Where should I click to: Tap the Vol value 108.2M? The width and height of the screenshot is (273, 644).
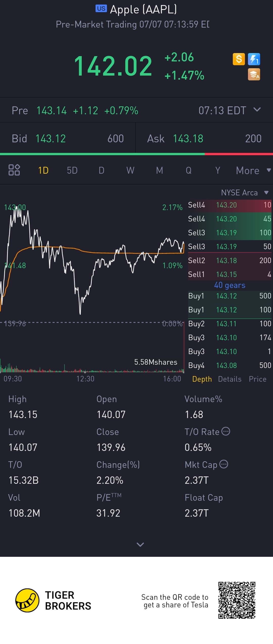[x=24, y=513]
